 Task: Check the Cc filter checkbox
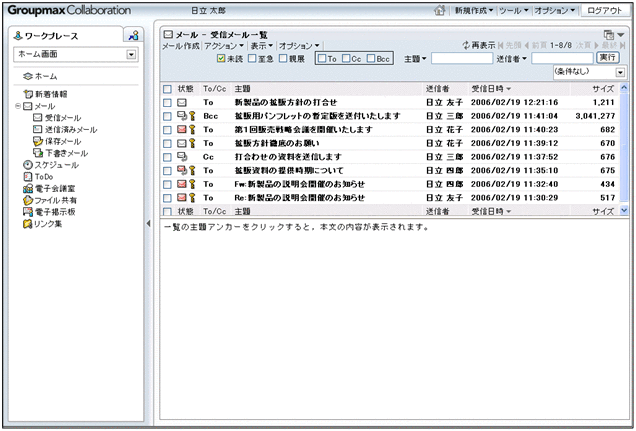(346, 59)
